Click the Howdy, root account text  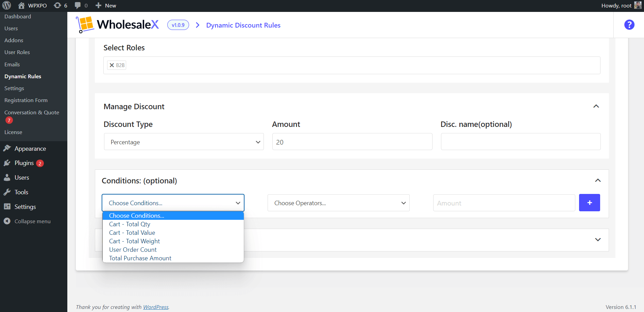[616, 6]
